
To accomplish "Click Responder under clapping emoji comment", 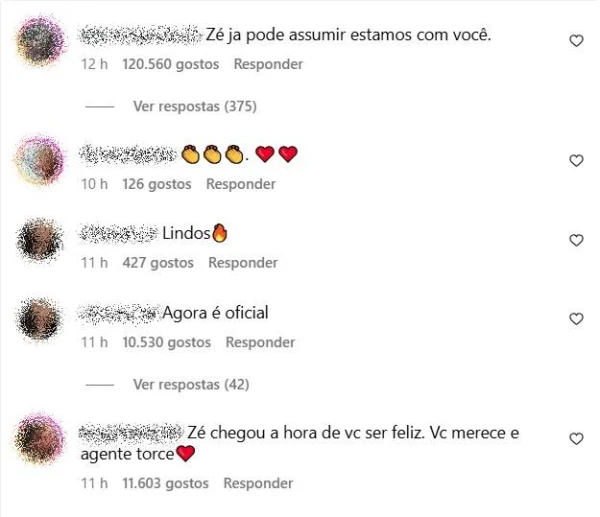I will tap(241, 184).
